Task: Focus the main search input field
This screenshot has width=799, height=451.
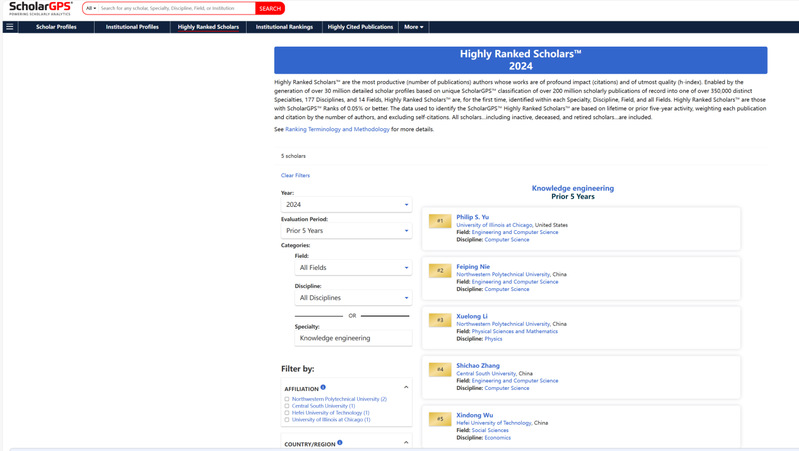Action: (x=176, y=8)
